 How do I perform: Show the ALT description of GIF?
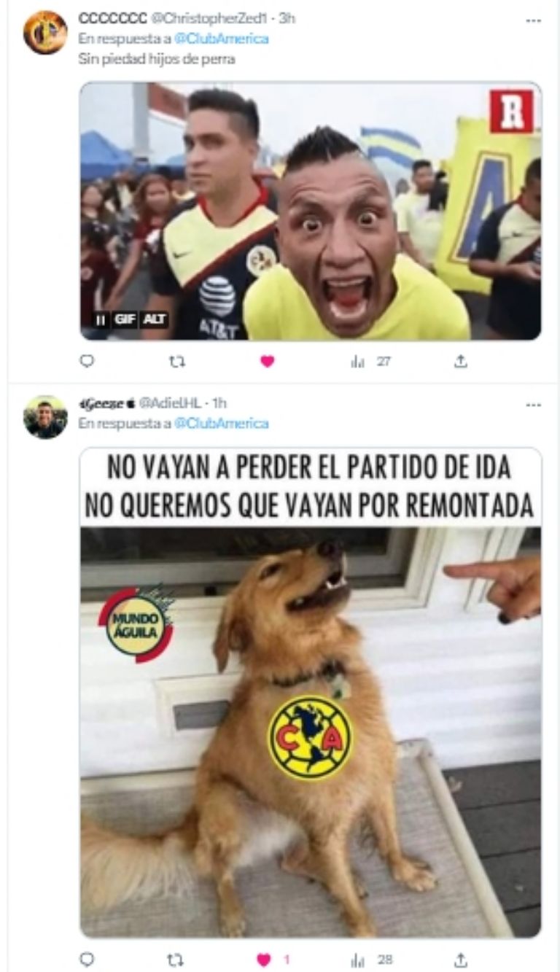click(x=155, y=319)
